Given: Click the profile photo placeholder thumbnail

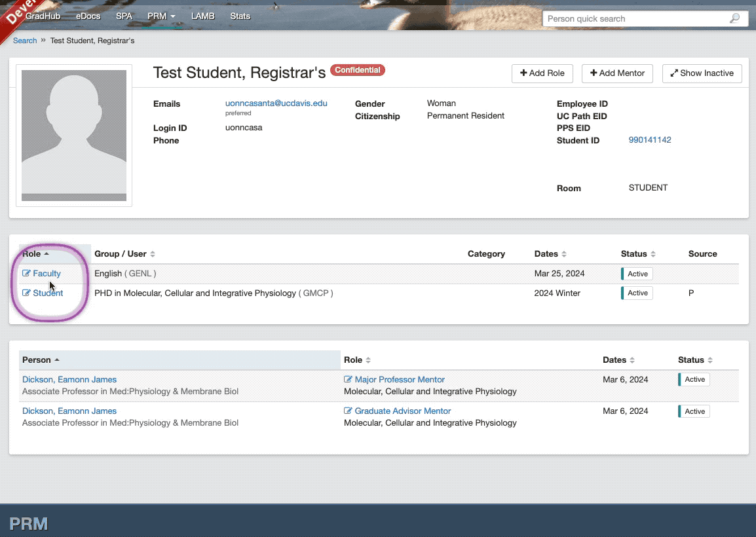Looking at the screenshot, I should click(x=74, y=136).
